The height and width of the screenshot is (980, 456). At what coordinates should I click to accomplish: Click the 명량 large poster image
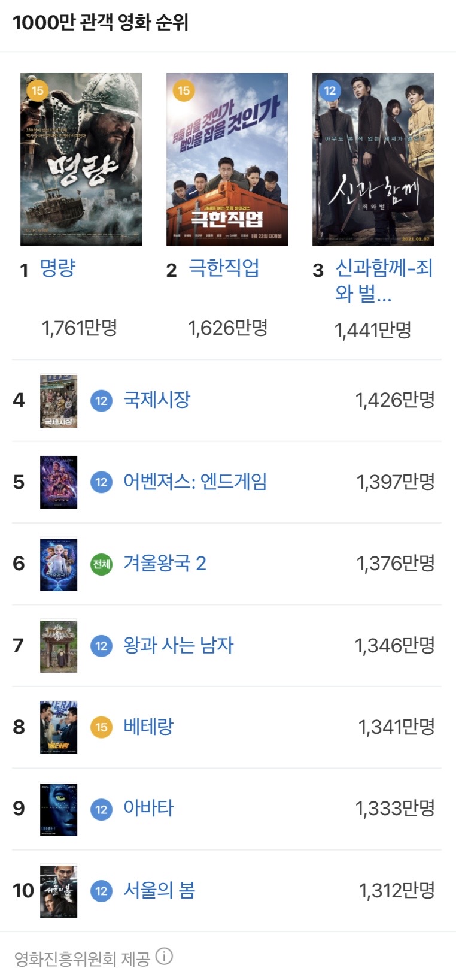click(81, 159)
